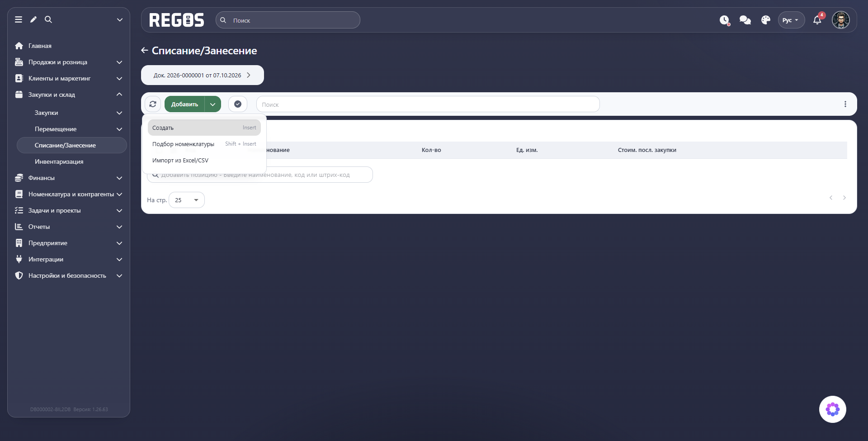Open the Добавить dropdown arrow
This screenshot has width=868, height=441.
213,104
